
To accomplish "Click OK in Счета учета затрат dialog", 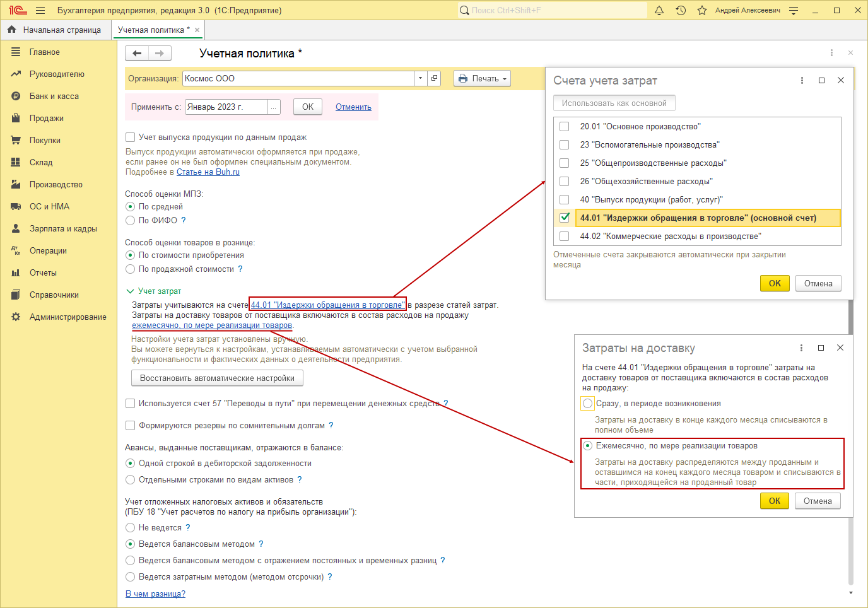I will (x=775, y=283).
